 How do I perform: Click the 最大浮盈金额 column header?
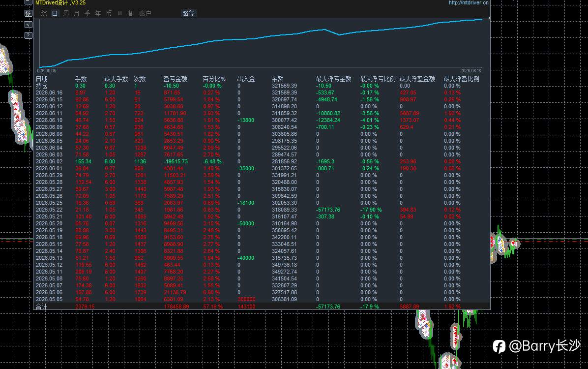(x=417, y=79)
